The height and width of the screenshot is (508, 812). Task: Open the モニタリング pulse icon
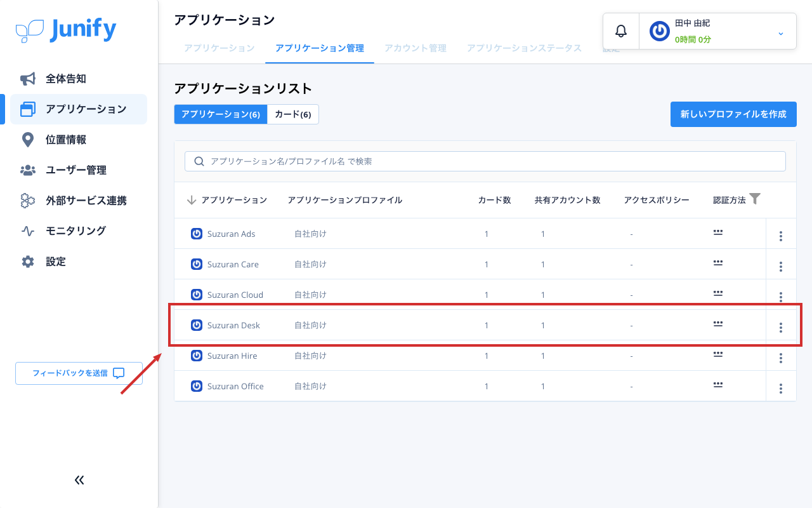pyautogui.click(x=28, y=231)
